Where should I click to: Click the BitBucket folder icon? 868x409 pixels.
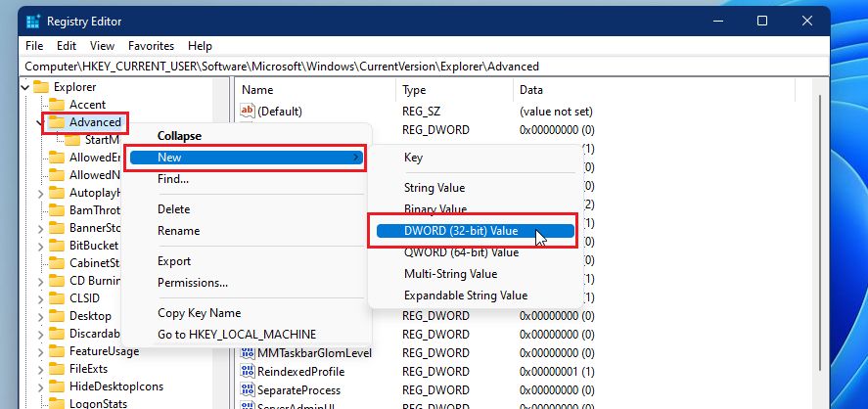click(57, 246)
